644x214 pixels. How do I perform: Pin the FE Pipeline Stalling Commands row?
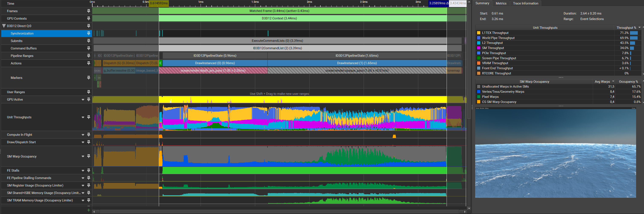tap(88, 178)
